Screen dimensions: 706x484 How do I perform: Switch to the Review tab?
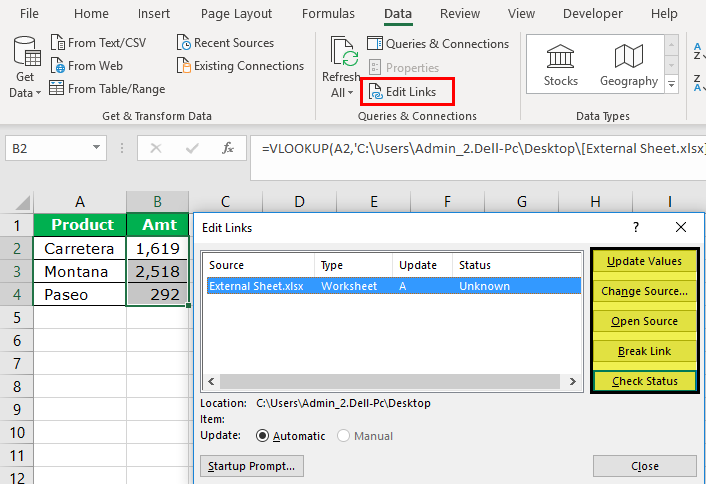coord(460,14)
